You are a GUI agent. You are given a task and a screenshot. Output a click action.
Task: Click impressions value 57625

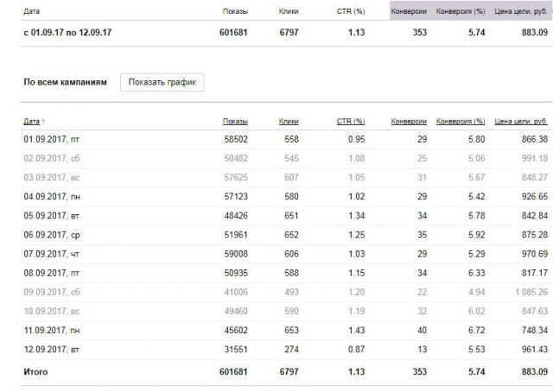coord(236,177)
